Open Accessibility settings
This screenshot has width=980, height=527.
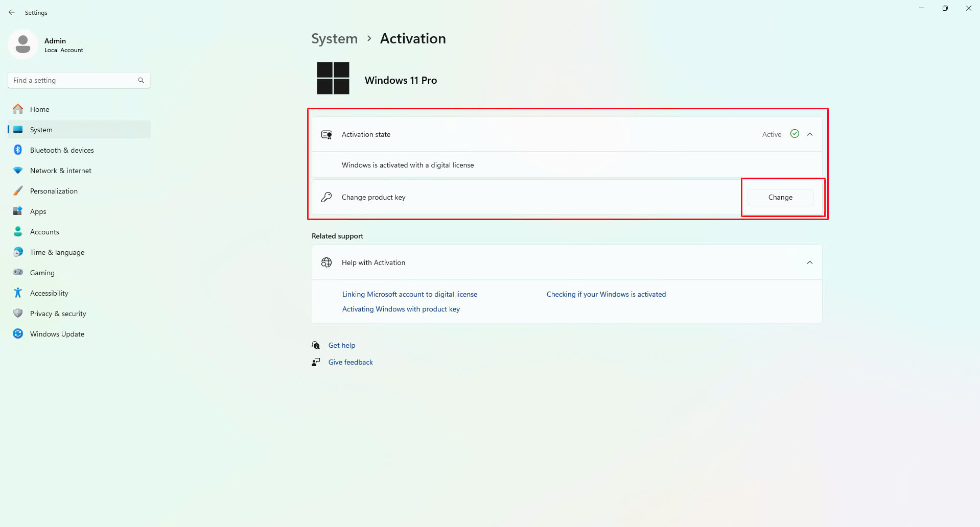tap(79, 293)
